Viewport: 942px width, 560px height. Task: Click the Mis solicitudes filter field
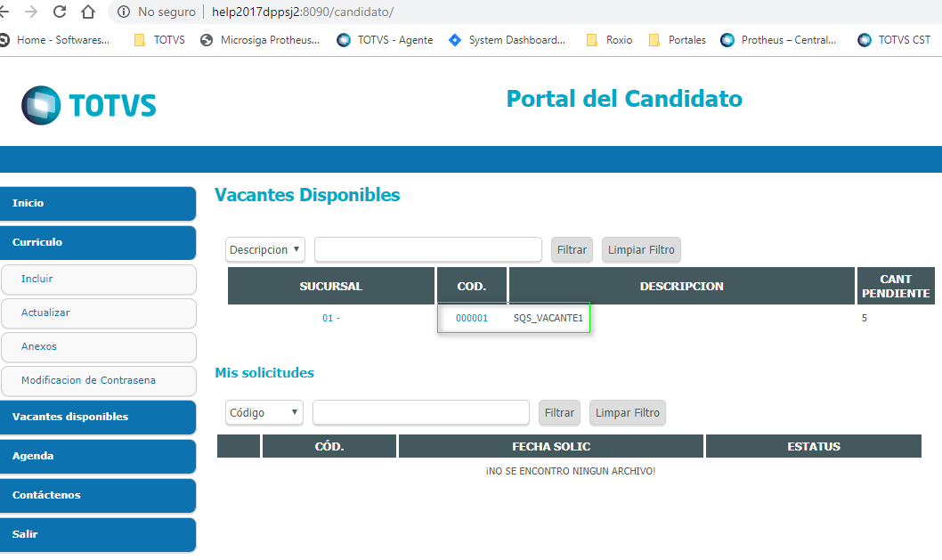(420, 412)
